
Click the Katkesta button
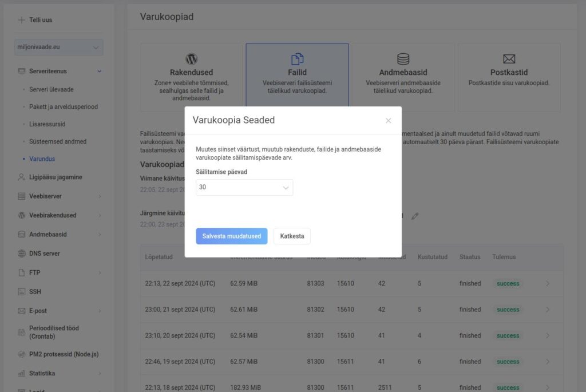292,236
